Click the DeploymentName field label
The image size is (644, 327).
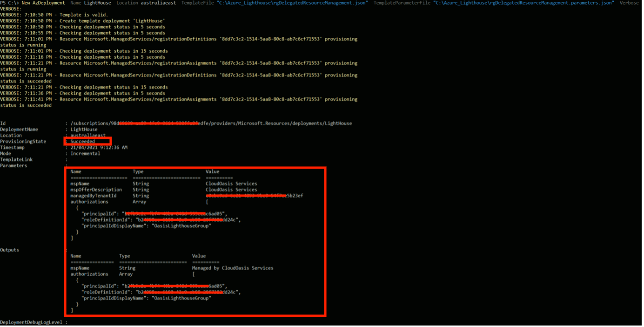click(x=19, y=129)
